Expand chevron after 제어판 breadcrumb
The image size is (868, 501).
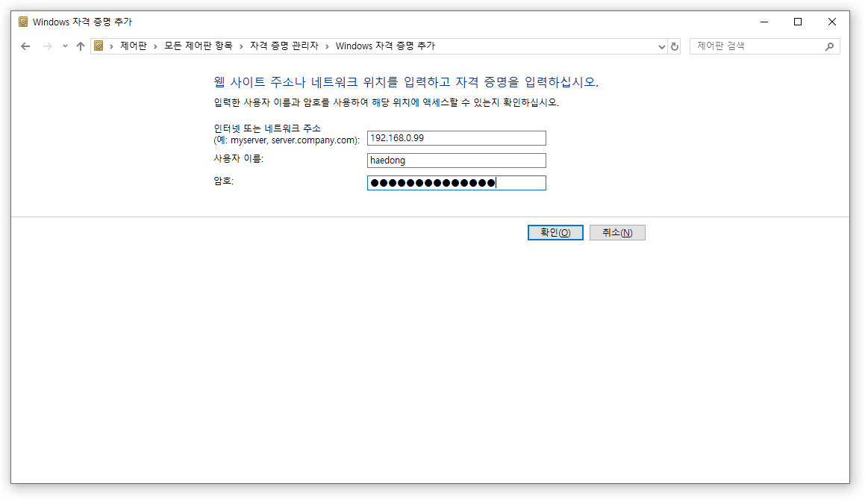155,46
